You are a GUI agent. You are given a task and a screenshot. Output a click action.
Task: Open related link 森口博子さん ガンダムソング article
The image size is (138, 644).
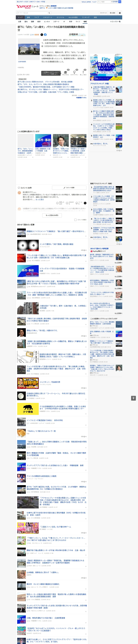click(x=51, y=90)
